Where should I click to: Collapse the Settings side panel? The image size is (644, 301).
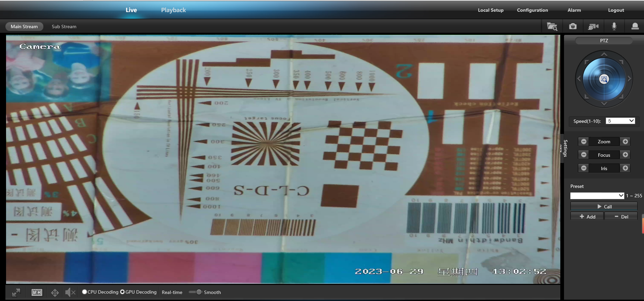tap(562, 148)
